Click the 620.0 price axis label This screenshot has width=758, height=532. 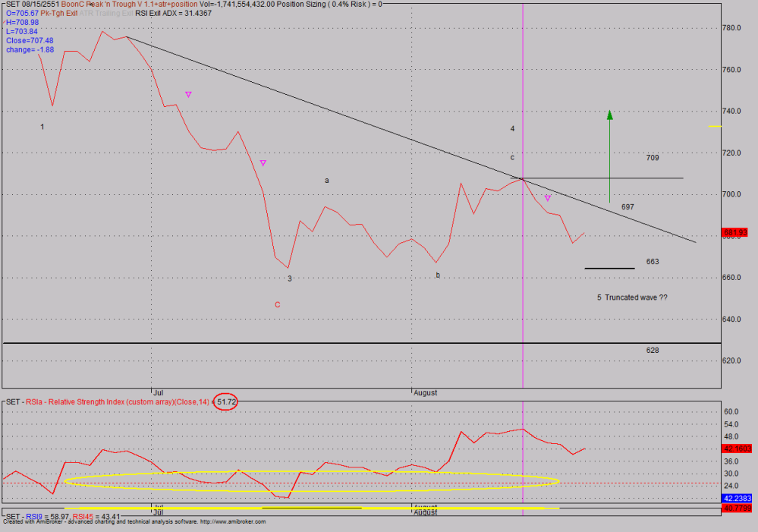click(x=731, y=360)
